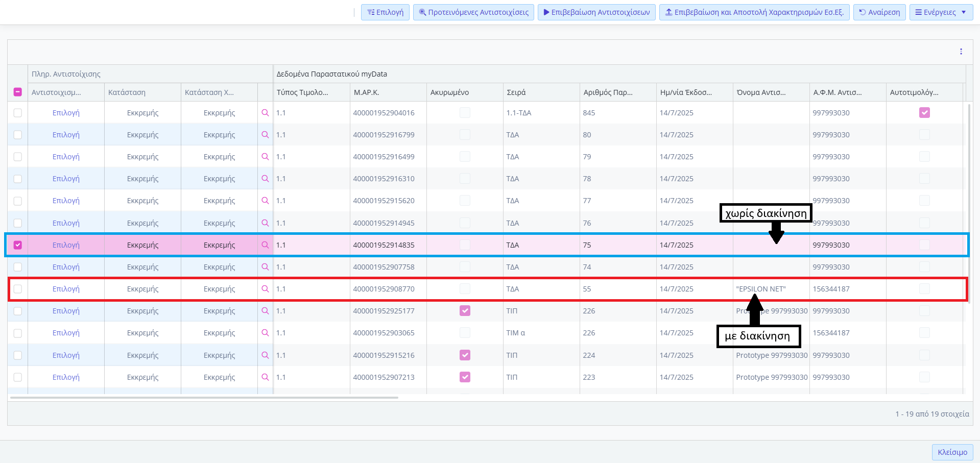Image resolution: width=980 pixels, height=463 pixels.
Task: Open magnifier for row MARK 400001952915620
Action: pyautogui.click(x=265, y=201)
